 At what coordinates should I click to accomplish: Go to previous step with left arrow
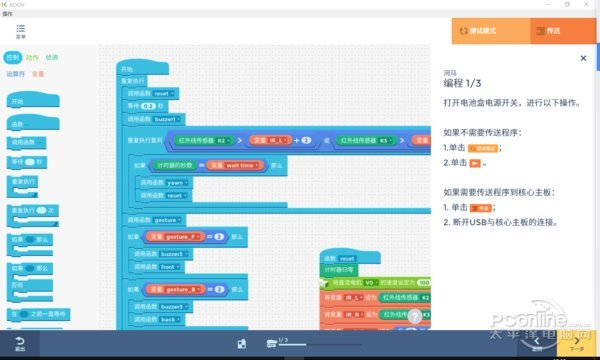click(537, 344)
